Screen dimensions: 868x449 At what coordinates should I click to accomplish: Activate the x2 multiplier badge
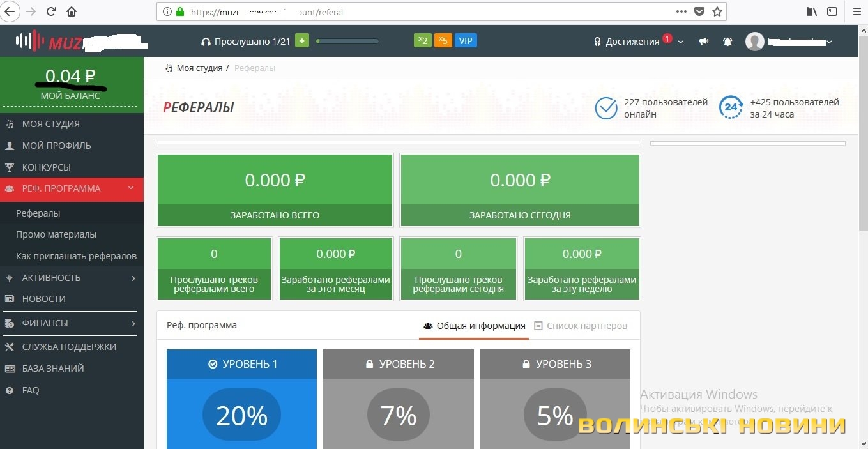click(422, 41)
